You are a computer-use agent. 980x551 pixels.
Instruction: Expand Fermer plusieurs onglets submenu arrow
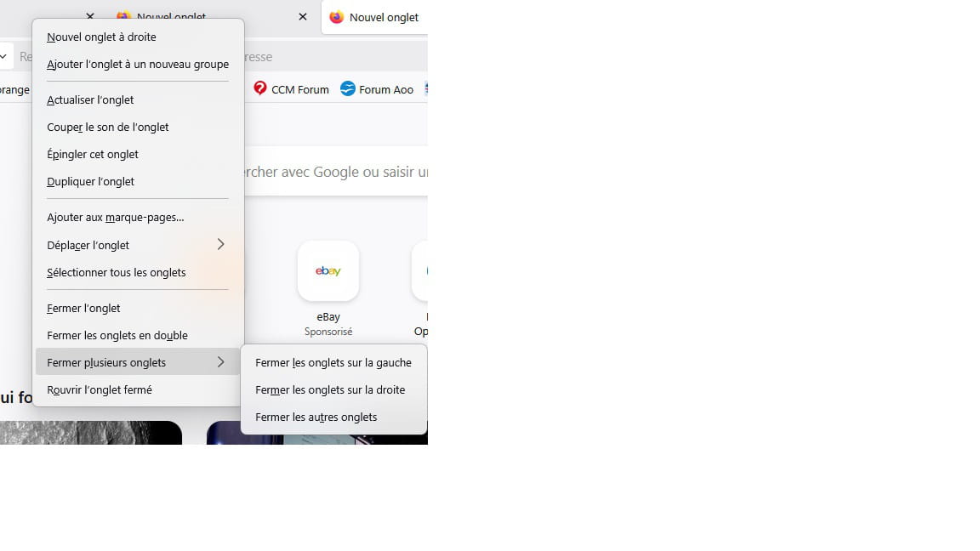(x=220, y=362)
